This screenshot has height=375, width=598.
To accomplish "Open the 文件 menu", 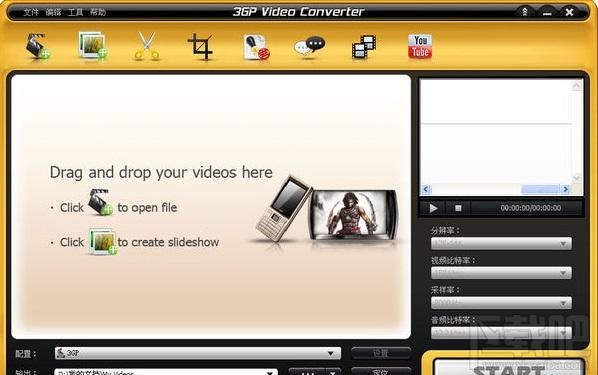I will 31,12.
